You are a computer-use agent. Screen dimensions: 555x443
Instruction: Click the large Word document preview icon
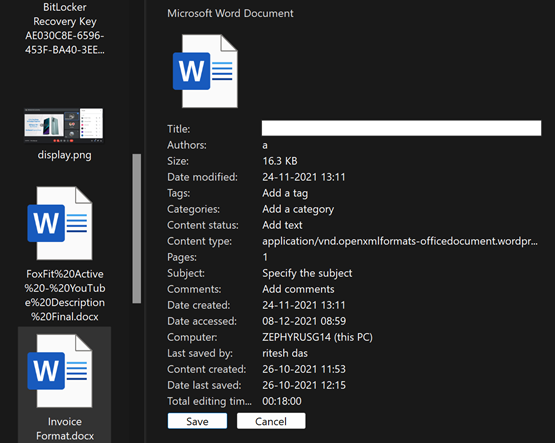click(205, 71)
